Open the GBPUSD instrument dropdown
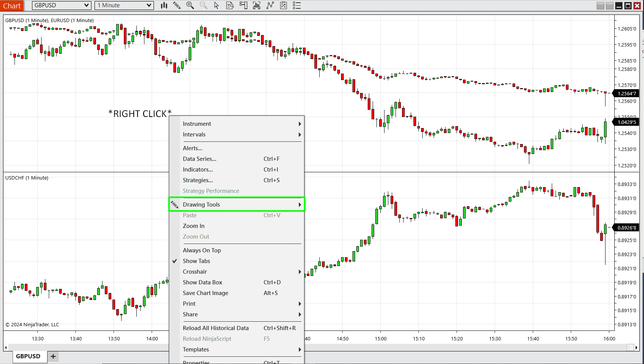644x364 pixels. coord(61,5)
